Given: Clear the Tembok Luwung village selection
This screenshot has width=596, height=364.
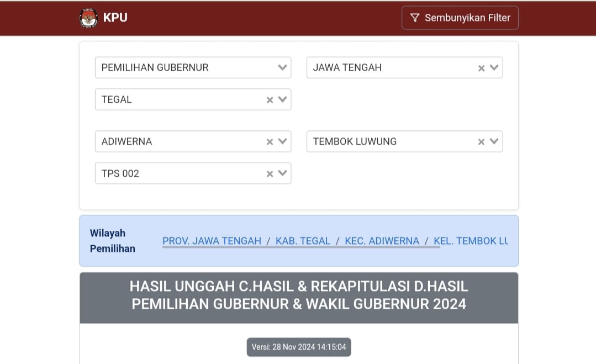Looking at the screenshot, I should point(481,142).
